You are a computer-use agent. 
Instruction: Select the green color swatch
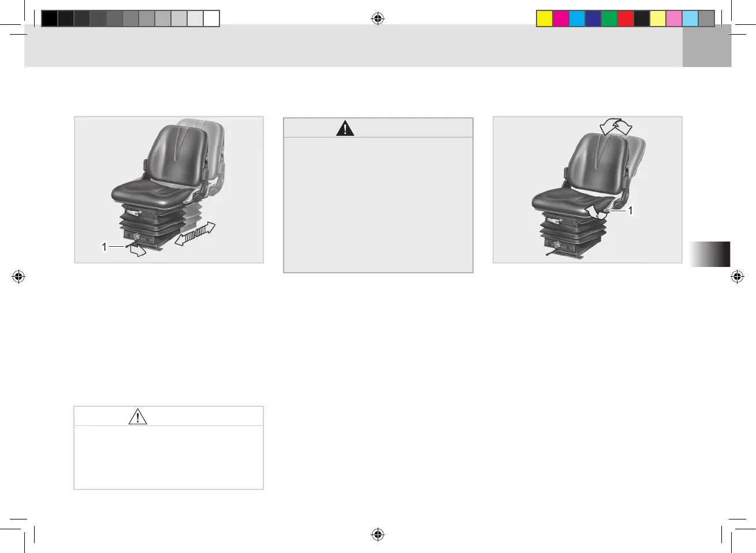609,18
